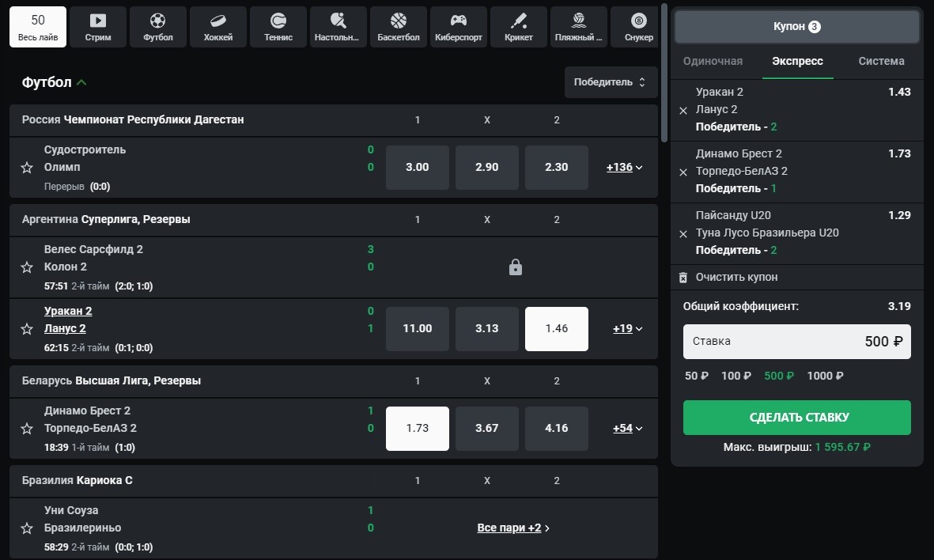Bet 4.16 on Торпедо-БелАЗ 2 win
934x560 pixels.
(x=556, y=429)
